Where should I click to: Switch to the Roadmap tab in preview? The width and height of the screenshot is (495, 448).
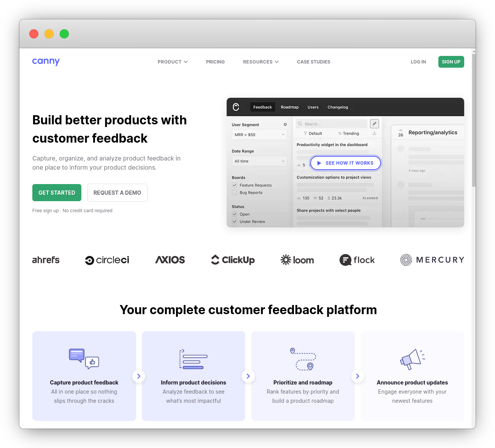point(290,107)
